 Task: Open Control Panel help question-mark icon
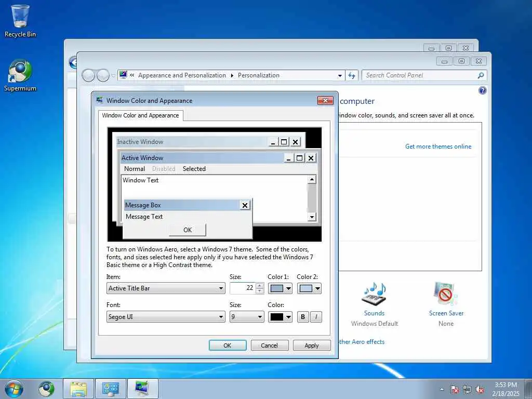pos(483,90)
